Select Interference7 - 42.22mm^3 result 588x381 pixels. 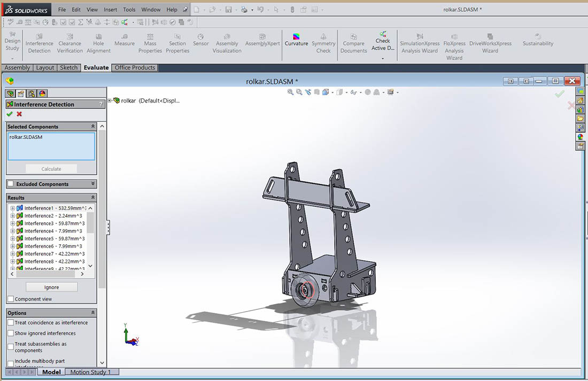(55, 254)
